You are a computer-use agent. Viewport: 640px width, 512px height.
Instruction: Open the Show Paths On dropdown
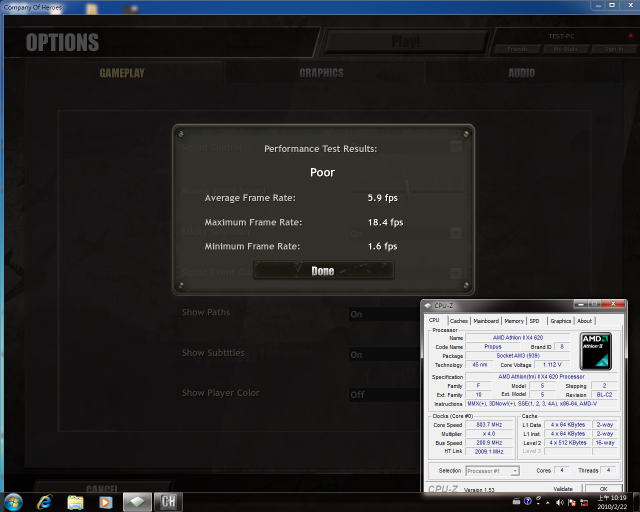click(384, 314)
